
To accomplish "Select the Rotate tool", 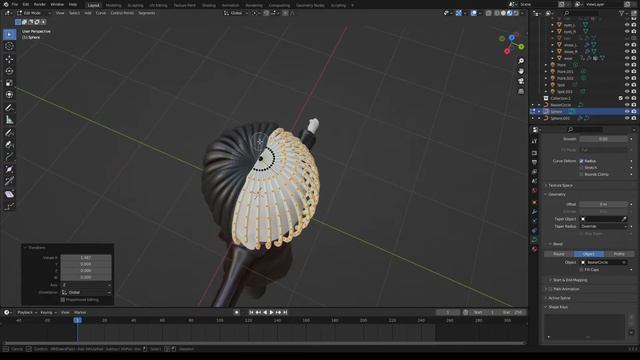I will (x=9, y=71).
